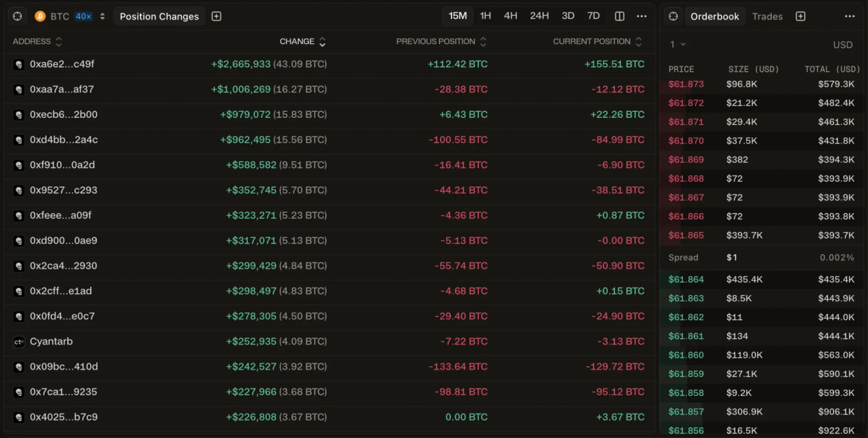Open trader address 0xa6e2...c49f

point(62,64)
